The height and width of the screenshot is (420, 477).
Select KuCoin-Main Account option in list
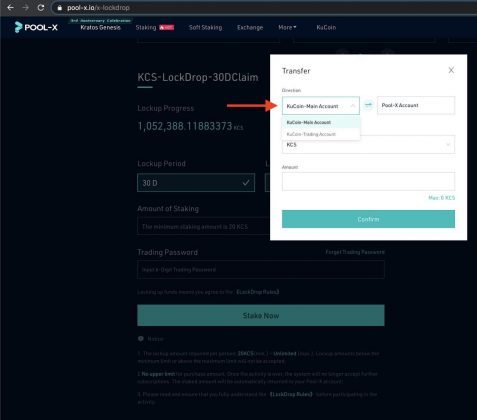tap(321, 122)
